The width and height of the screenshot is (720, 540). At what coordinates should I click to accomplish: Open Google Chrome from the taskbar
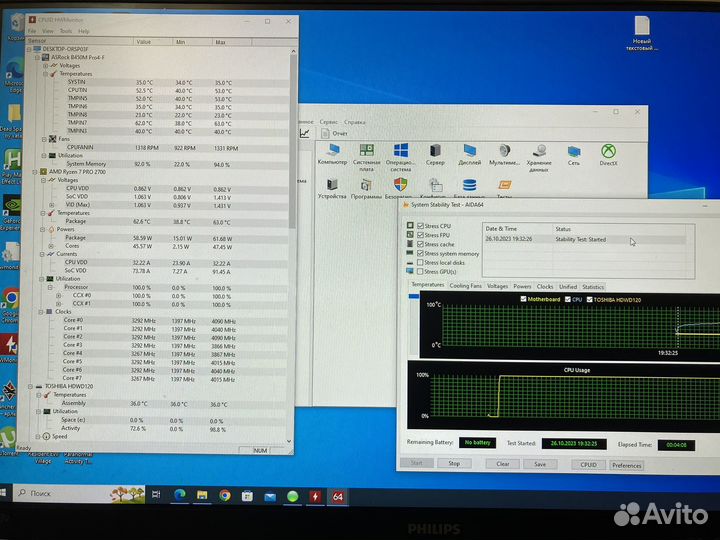(x=225, y=495)
